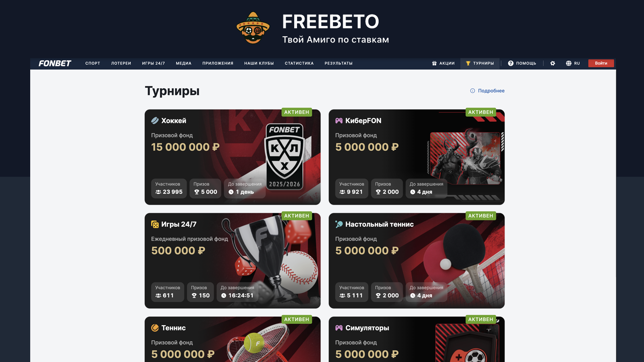Click the hockey puck icon on the Хоккей card
Image resolution: width=644 pixels, height=362 pixels.
[155, 121]
